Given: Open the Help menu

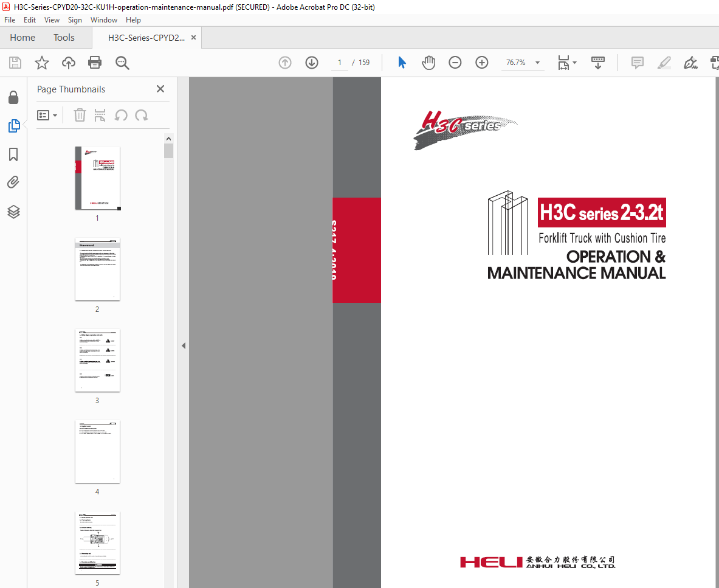Looking at the screenshot, I should click(x=133, y=19).
